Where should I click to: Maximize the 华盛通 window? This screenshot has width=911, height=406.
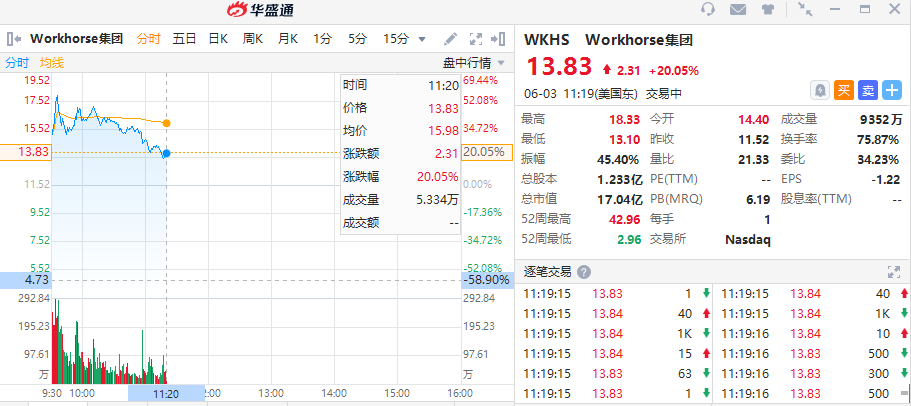(865, 9)
